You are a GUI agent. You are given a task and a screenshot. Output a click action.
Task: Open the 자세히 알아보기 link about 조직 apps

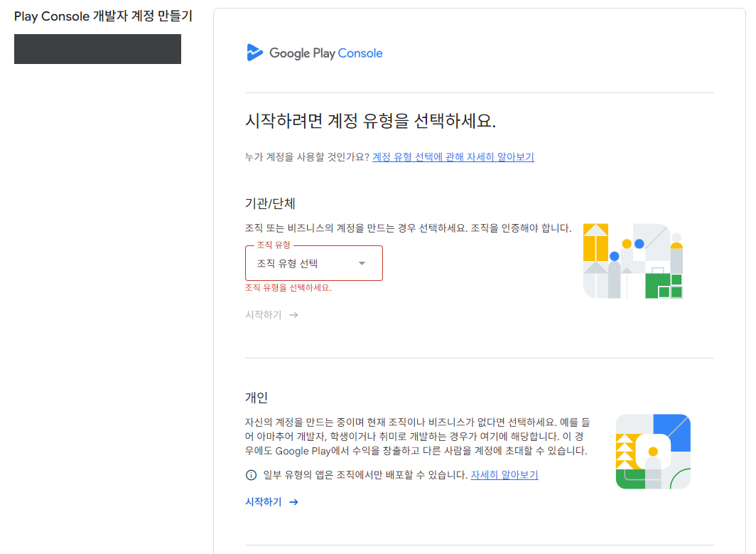504,475
